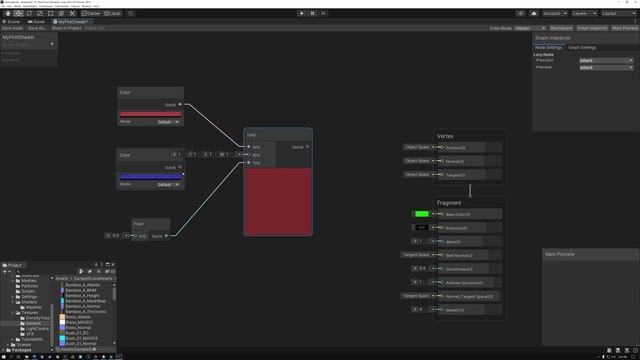640x360 pixels.
Task: Open Mode dropdown on blue Color node
Action: pyautogui.click(x=168, y=184)
